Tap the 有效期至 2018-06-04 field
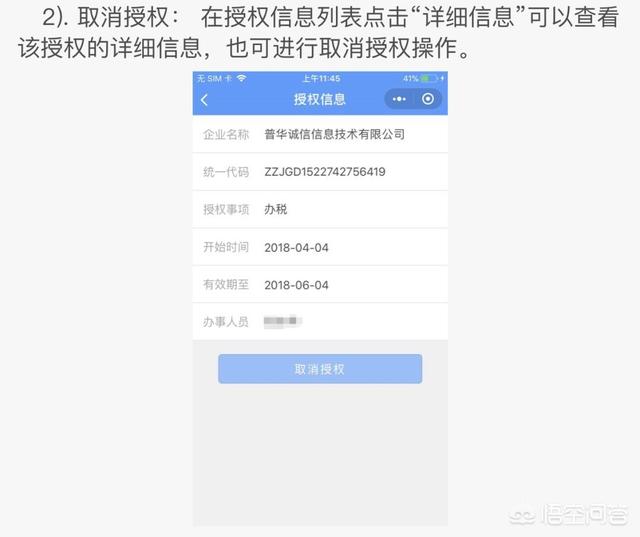Viewport: 640px width, 537px height. 320,284
